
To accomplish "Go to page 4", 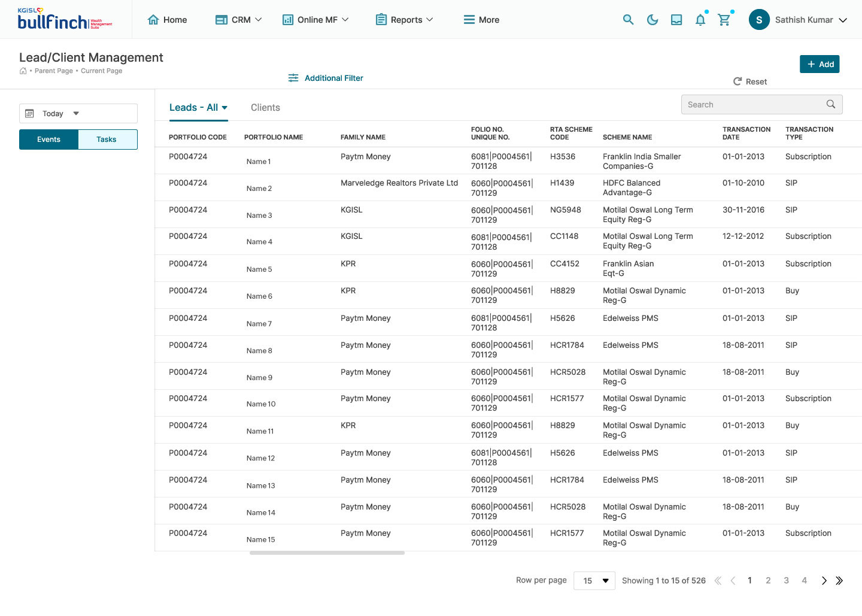I will [x=804, y=581].
